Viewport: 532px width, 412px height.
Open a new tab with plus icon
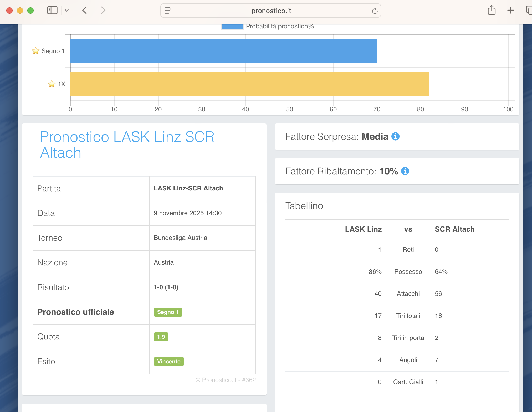pos(511,11)
